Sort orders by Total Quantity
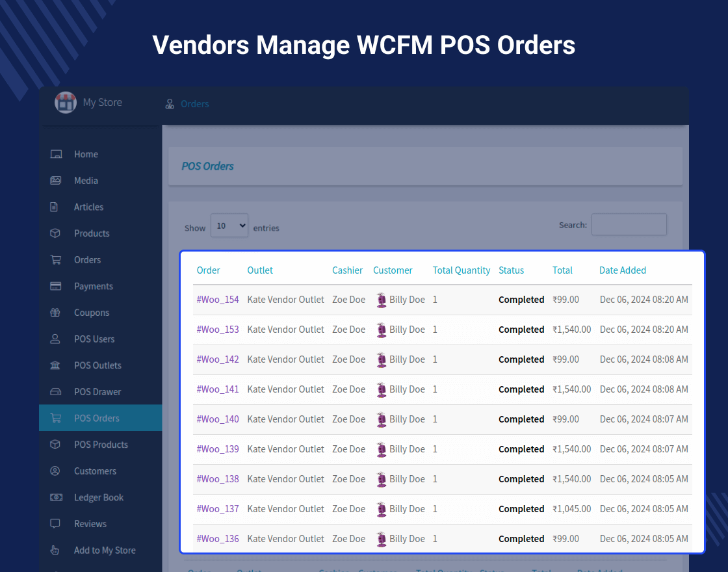 (x=461, y=270)
